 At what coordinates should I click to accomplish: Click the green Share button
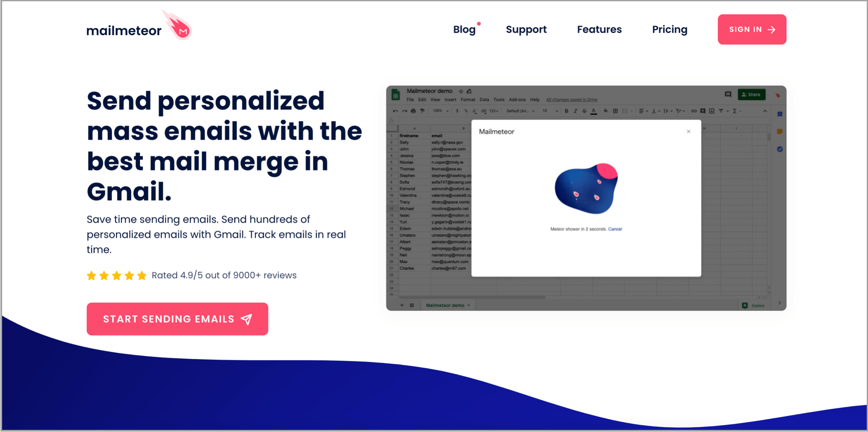click(751, 94)
